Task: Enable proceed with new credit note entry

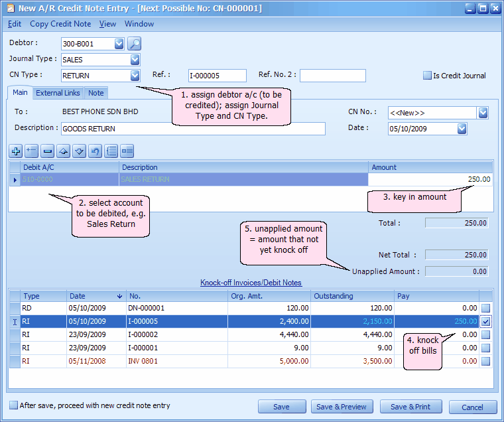Action: point(13,405)
